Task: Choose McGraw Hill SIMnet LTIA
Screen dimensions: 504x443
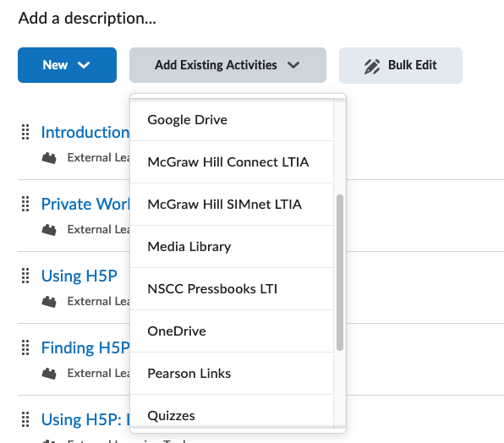Action: 232,205
